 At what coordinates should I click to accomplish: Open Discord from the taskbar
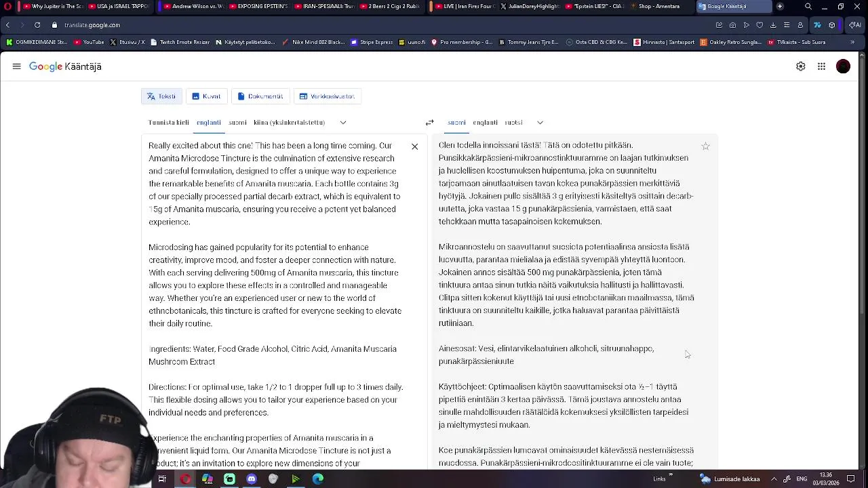click(x=252, y=479)
